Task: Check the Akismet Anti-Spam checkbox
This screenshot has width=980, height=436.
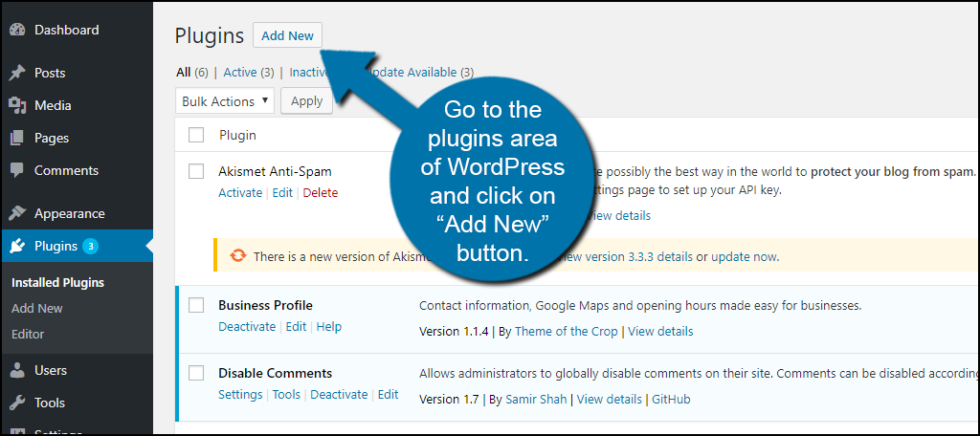Action: tap(196, 171)
